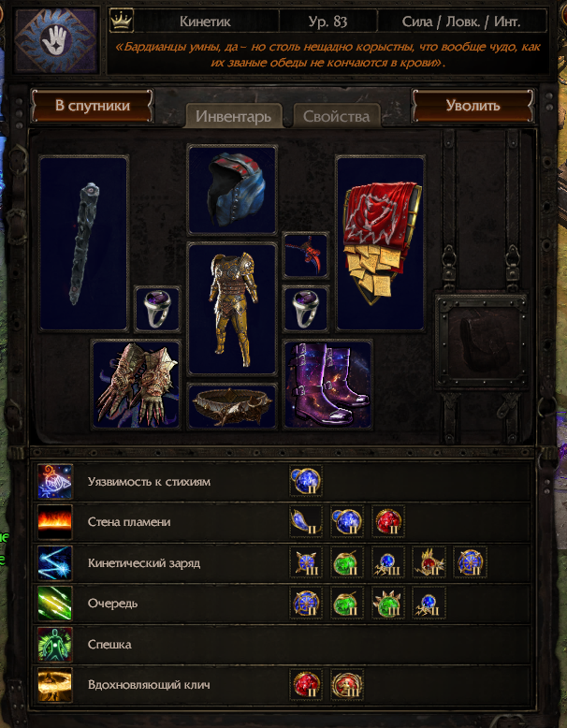Select the right amethyst ring slot
This screenshot has width=567, height=728.
[306, 309]
